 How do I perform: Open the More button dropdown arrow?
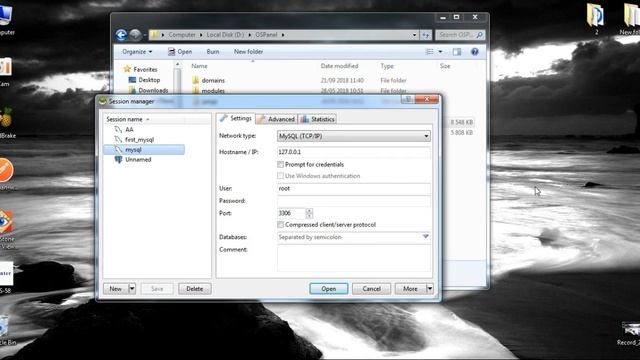tap(429, 289)
